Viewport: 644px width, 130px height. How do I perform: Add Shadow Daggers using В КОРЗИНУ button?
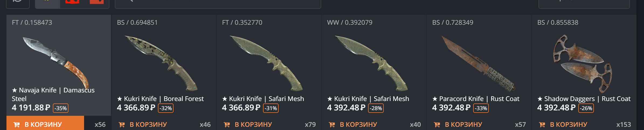(x=563, y=124)
